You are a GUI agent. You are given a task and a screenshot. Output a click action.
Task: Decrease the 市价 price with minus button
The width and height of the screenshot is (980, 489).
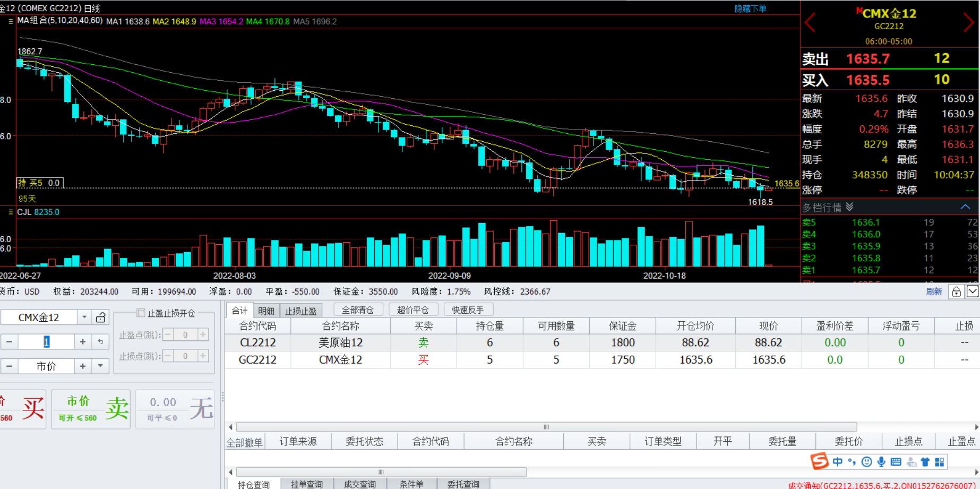pyautogui.click(x=9, y=366)
